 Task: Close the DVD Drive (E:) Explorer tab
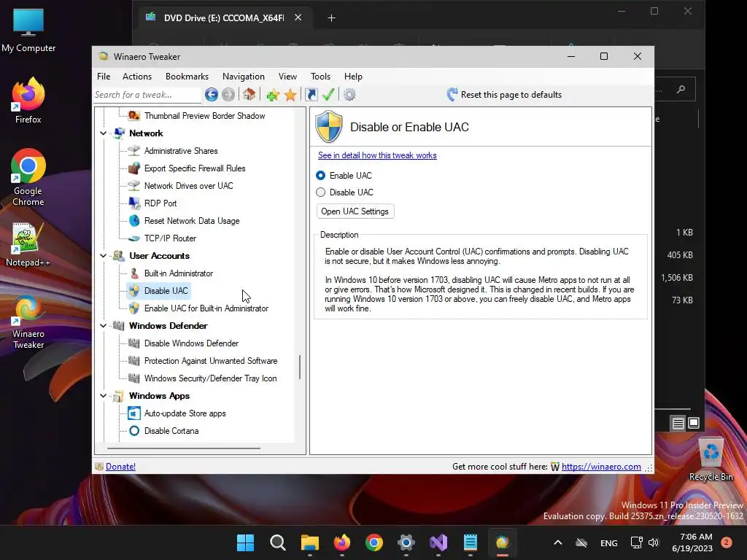(298, 17)
